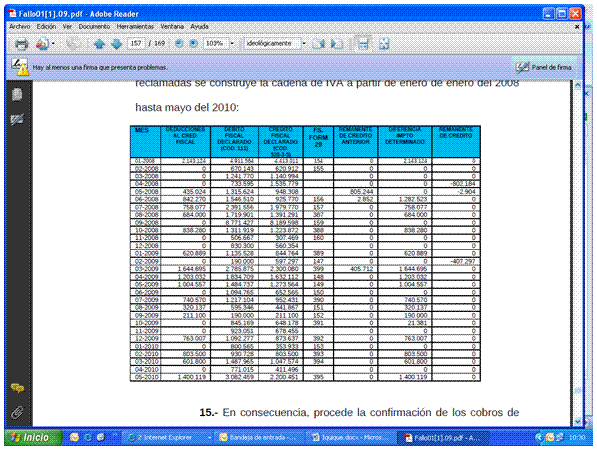The image size is (597, 449).
Task: Show the Signatures panel icon in sidebar
Action: 17,120
